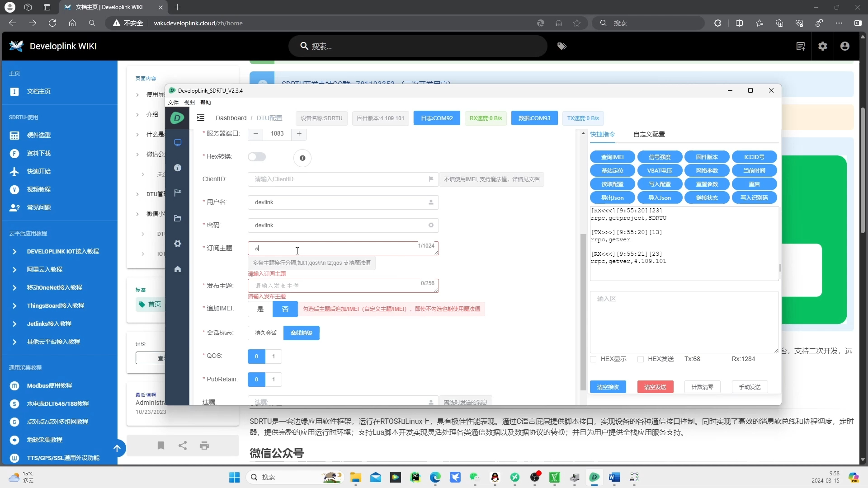The image size is (868, 488).
Task: Toggle the Hex转换 switch
Action: point(257,157)
